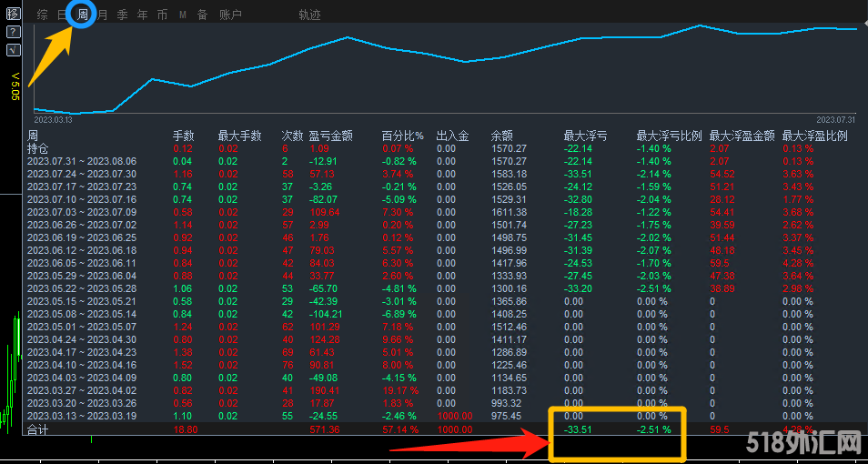868x464 pixels.
Task: Select the 2023.07.24 ~ 2023.07.30 week row
Action: [x=82, y=174]
